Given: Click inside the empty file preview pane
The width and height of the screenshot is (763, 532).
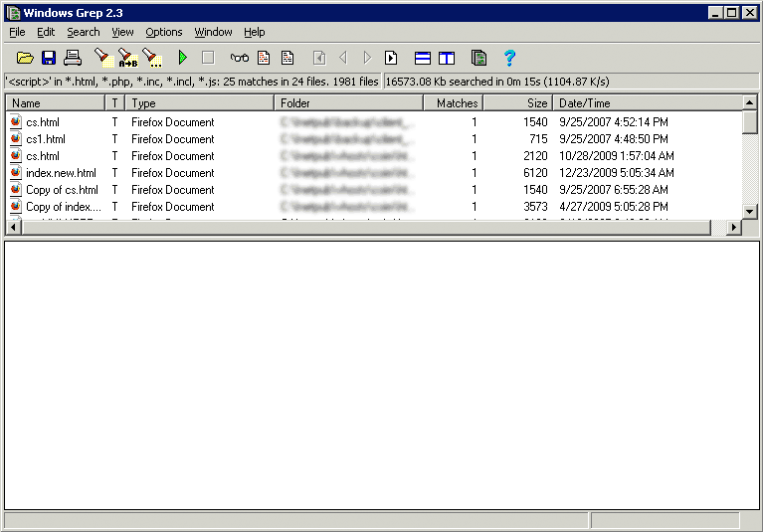Looking at the screenshot, I should click(382, 376).
